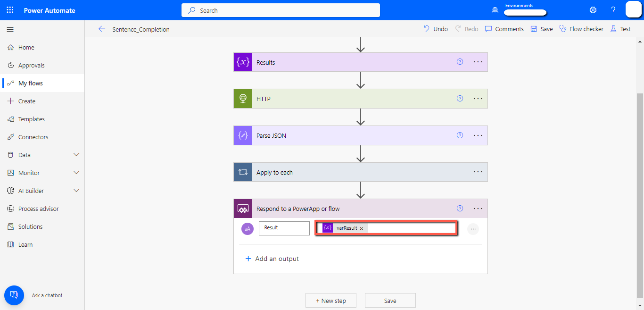
Task: Click the HTTP globe action icon
Action: tap(242, 99)
